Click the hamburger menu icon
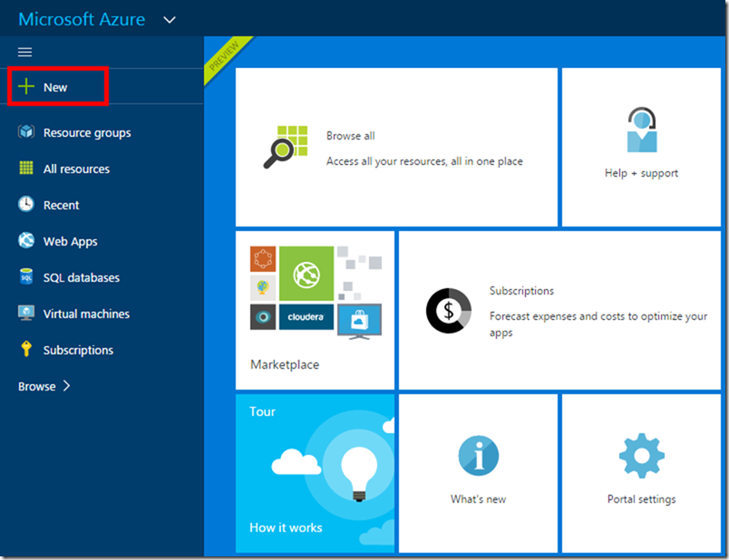 24,52
